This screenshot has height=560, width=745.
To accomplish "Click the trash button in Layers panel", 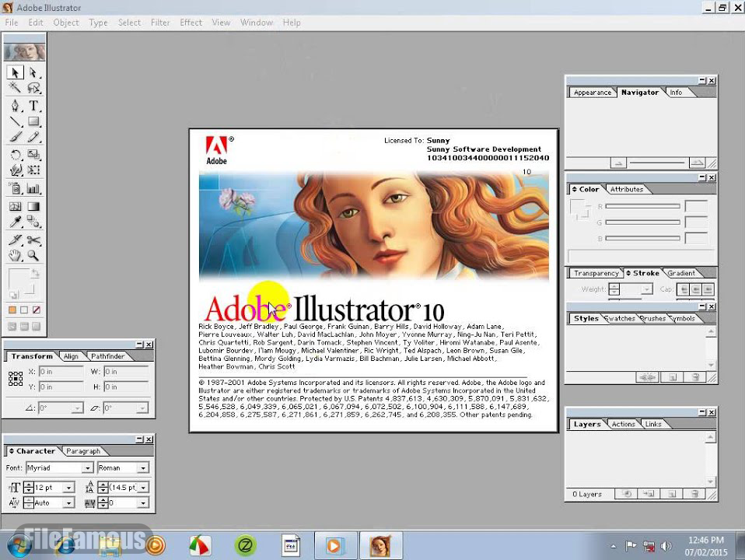I will (694, 494).
